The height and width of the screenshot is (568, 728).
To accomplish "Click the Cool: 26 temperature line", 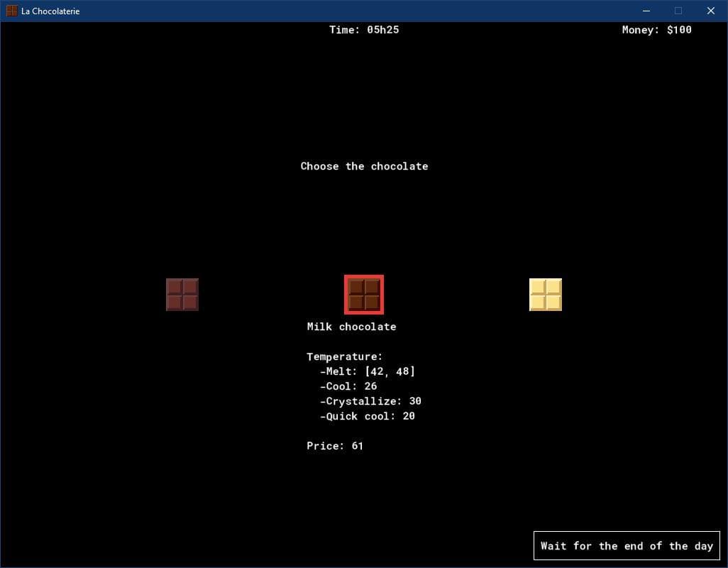I will point(348,386).
